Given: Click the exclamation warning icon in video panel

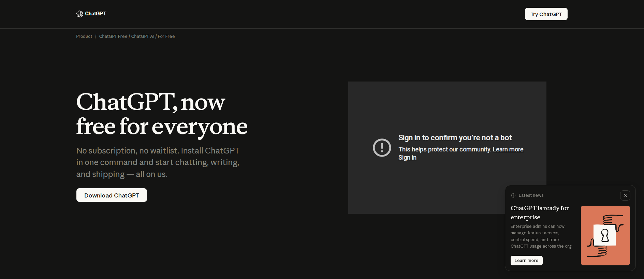Looking at the screenshot, I should (x=382, y=148).
